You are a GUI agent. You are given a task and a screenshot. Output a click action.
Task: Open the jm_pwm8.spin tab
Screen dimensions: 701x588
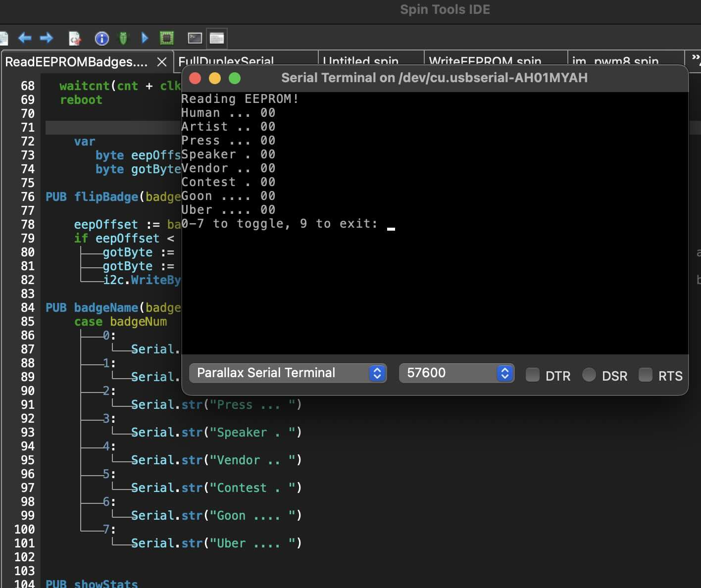click(x=615, y=61)
